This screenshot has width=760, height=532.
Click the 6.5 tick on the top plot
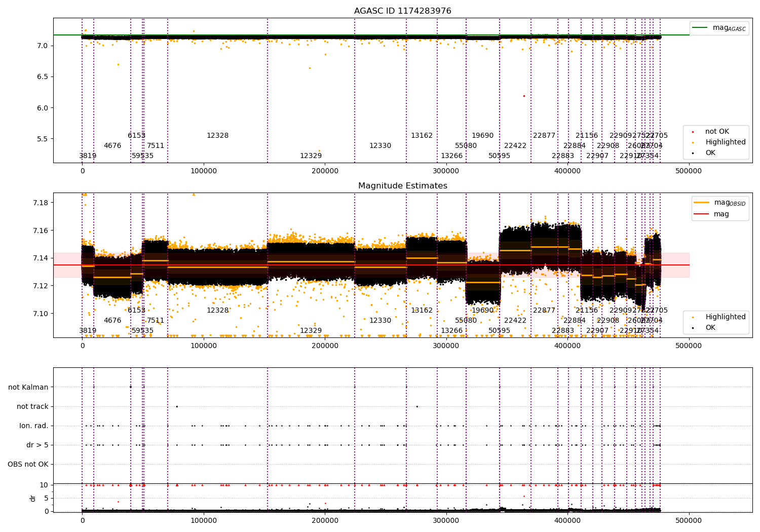pyautogui.click(x=43, y=77)
